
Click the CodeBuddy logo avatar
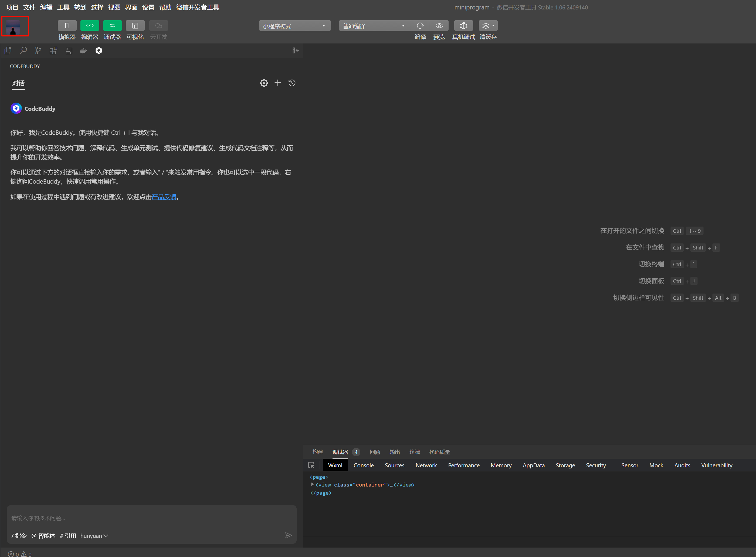pyautogui.click(x=16, y=108)
